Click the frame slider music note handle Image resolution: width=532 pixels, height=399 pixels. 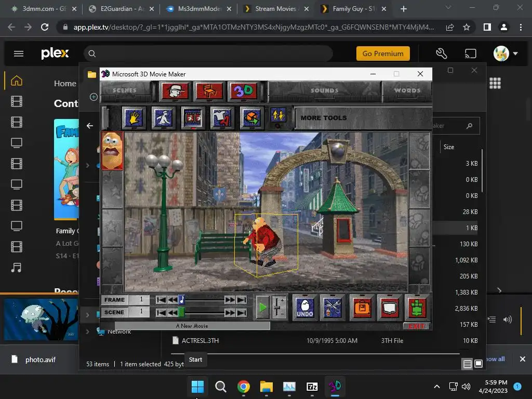tap(182, 300)
